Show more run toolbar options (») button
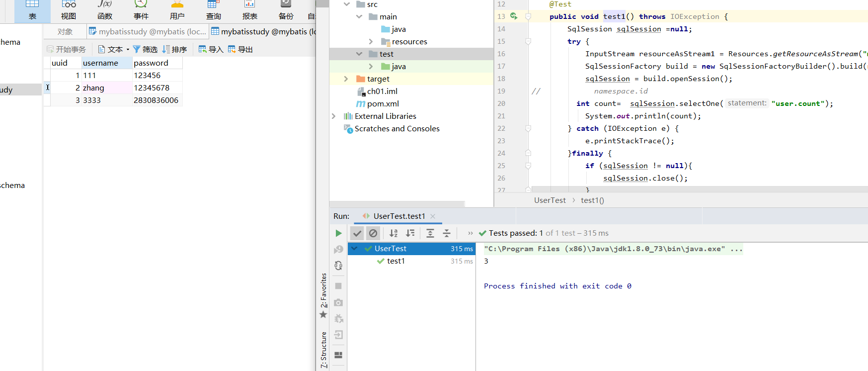The image size is (868, 371). pos(471,233)
